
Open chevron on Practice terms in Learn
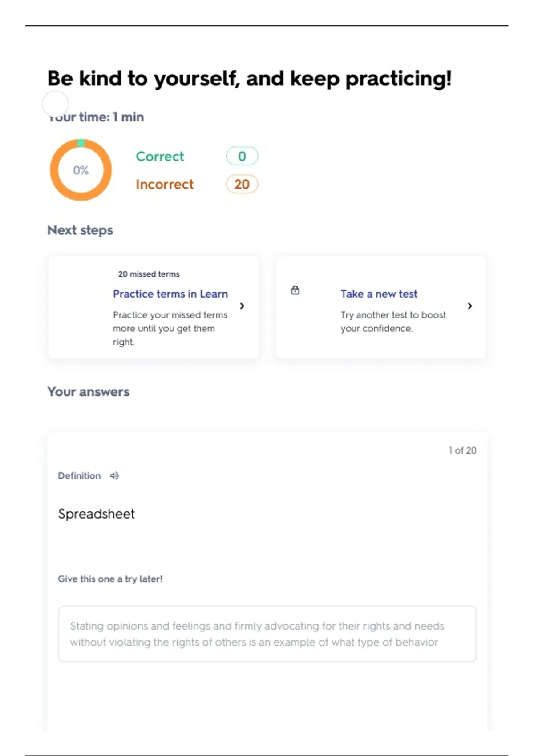pyautogui.click(x=242, y=306)
